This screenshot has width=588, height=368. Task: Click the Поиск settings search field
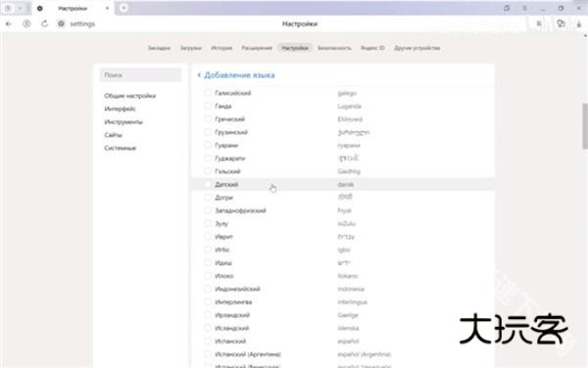click(140, 75)
